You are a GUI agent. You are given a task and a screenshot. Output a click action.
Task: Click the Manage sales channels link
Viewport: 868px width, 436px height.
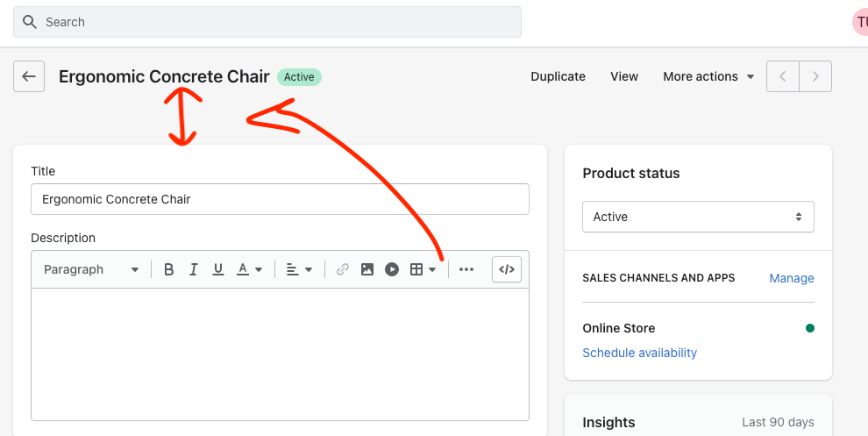pos(792,278)
